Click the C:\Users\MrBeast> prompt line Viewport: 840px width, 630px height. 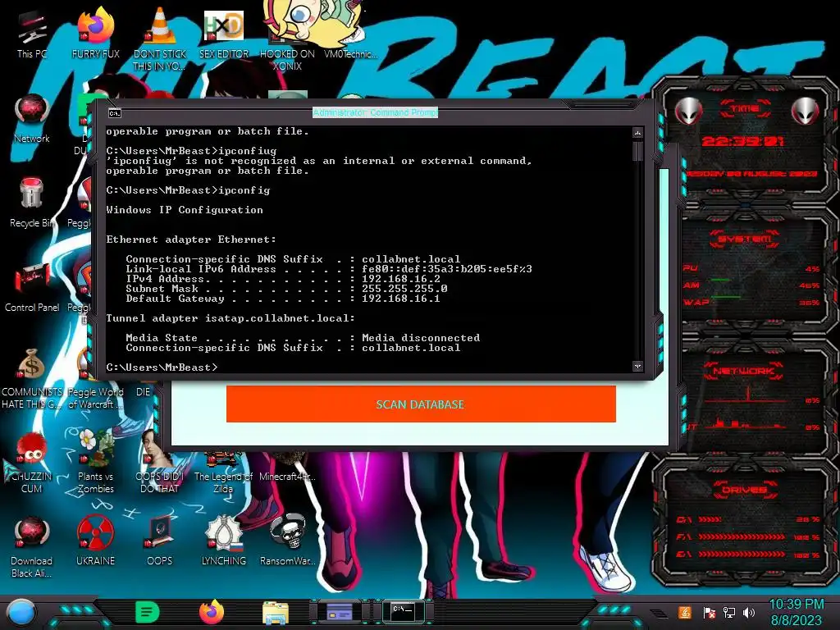click(x=162, y=367)
